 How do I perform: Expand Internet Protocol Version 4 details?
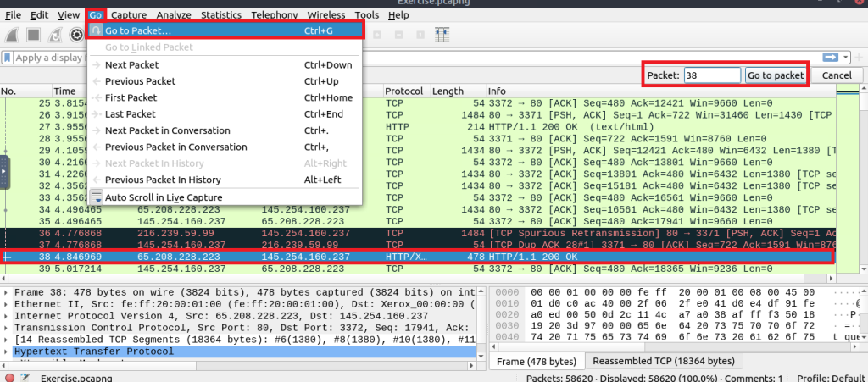[8, 316]
